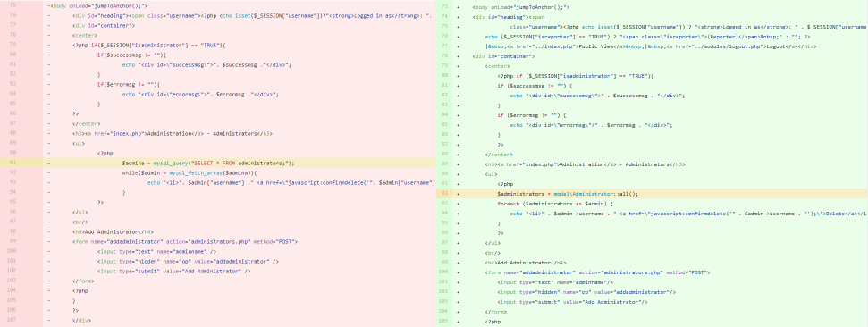The width and height of the screenshot is (868, 327).
Task: Select removed h4 Add Administrator line
Action: click(x=113, y=231)
